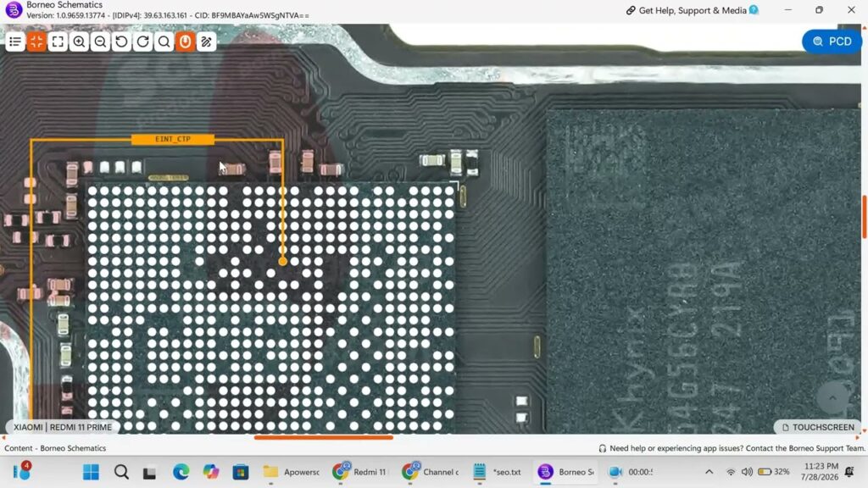Click the Borneo Schematics app logo
The image size is (868, 488).
point(14,9)
